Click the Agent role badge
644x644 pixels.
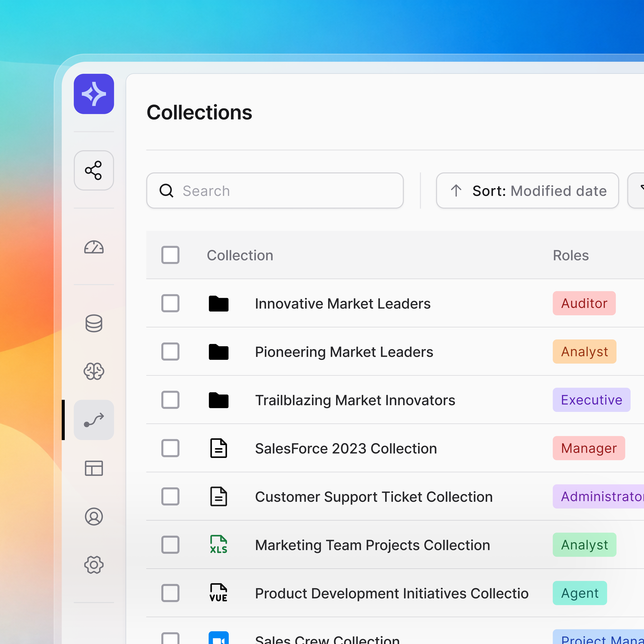pyautogui.click(x=580, y=593)
